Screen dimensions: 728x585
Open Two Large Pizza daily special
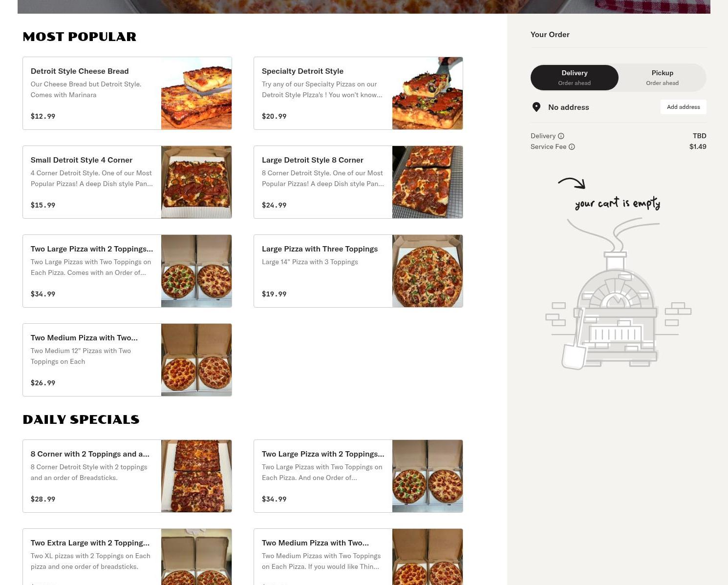[x=358, y=476]
